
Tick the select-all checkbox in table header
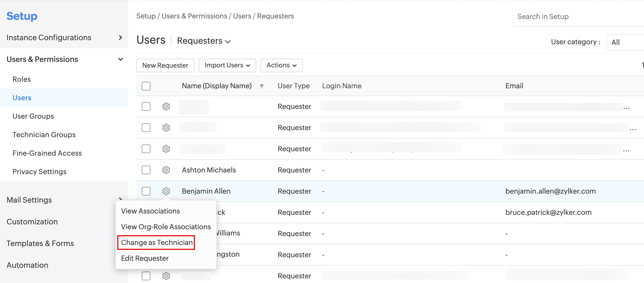point(146,86)
